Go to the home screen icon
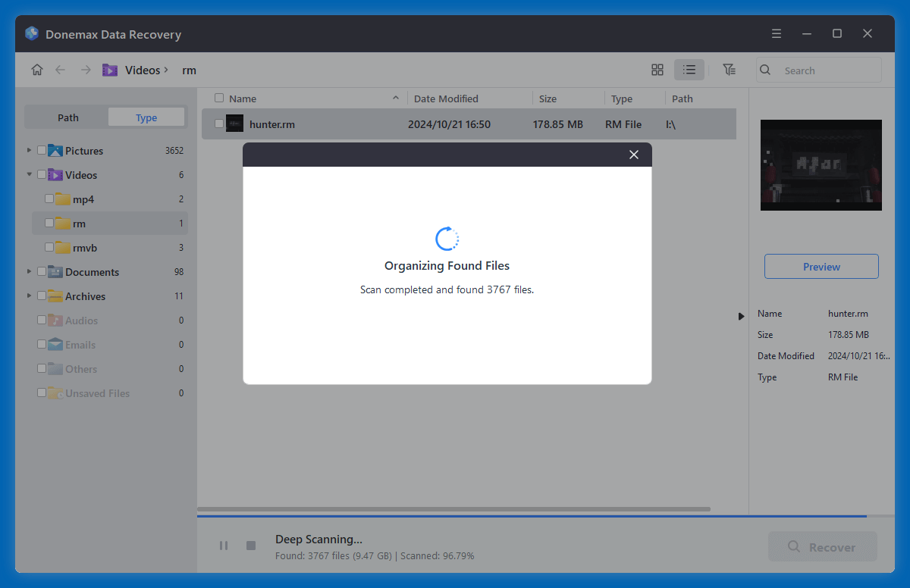 [x=36, y=69]
